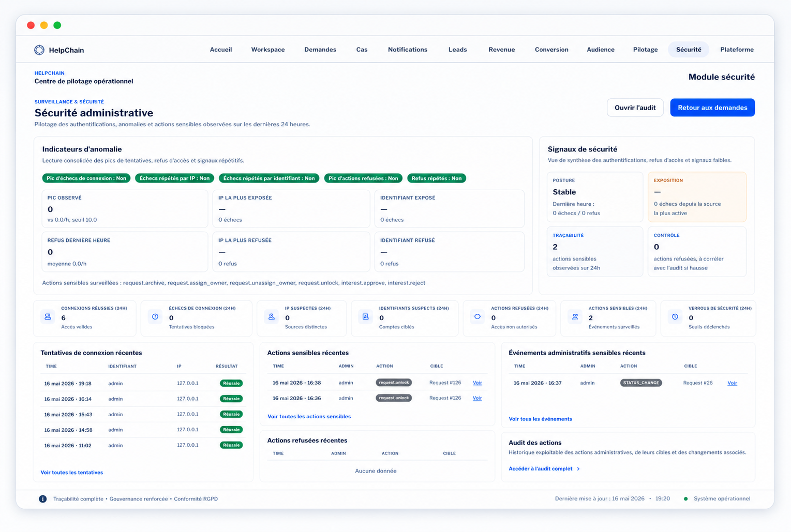Click the Échecs répétés par identifiant : Non badge
Screen dimensions: 791x532
(x=269, y=178)
